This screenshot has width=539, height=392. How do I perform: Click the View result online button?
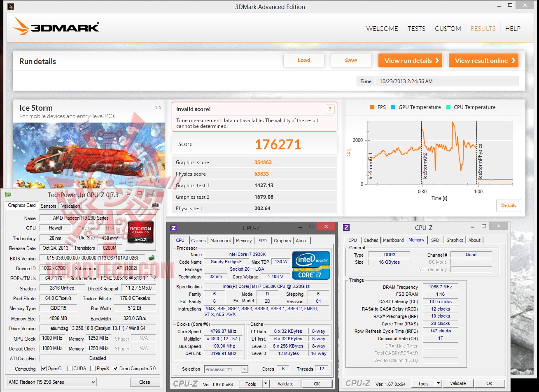tap(483, 60)
